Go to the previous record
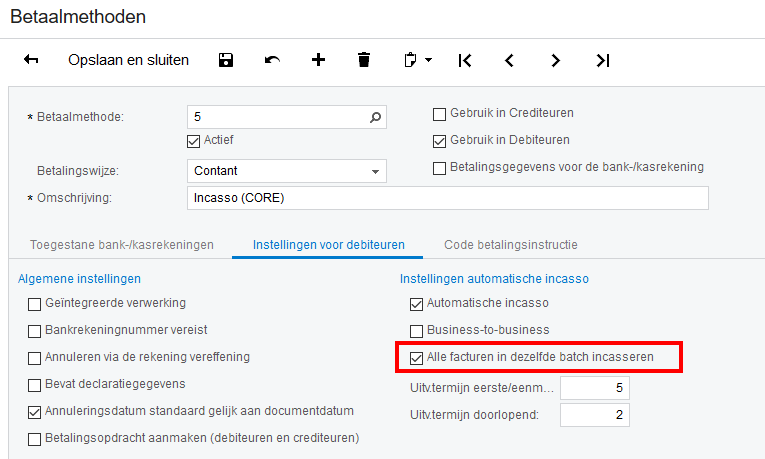 pyautogui.click(x=509, y=60)
